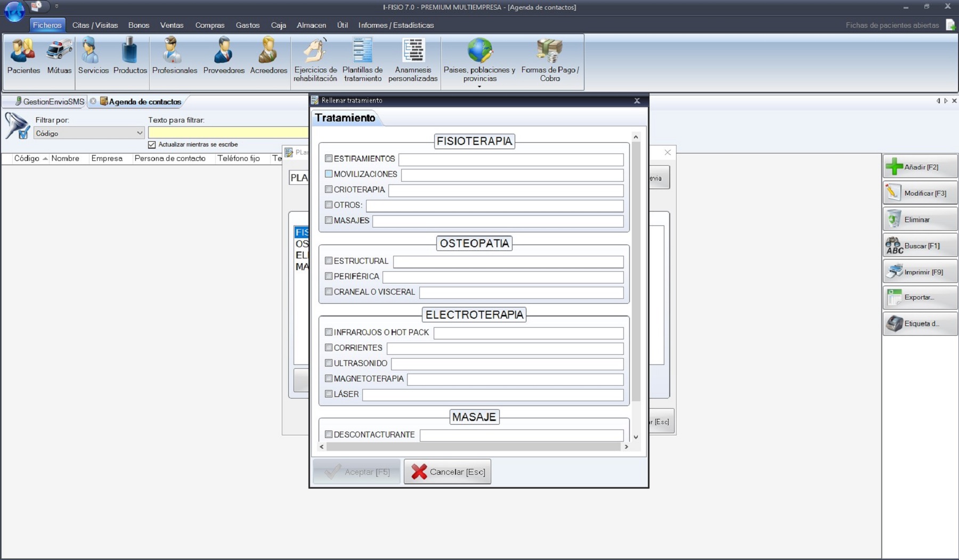The width and height of the screenshot is (959, 560).
Task: Open the quick access toolbar customize arrow
Action: tap(56, 6)
